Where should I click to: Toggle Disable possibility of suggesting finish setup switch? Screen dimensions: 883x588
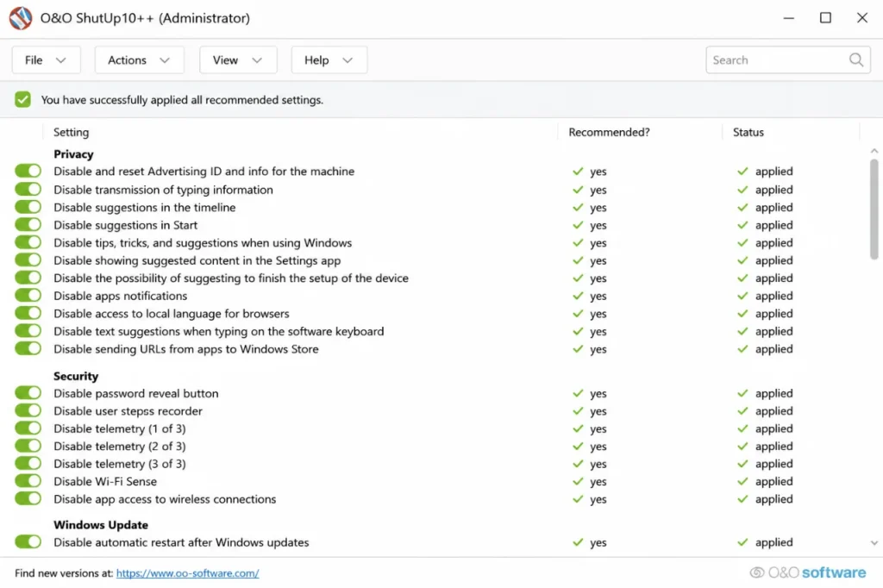28,278
